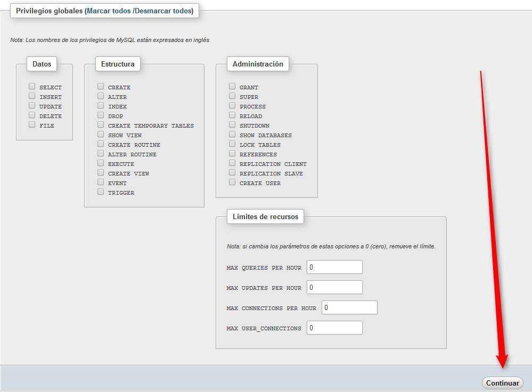Check the INSERT data privilege
The width and height of the screenshot is (532, 392).
[x=32, y=96]
